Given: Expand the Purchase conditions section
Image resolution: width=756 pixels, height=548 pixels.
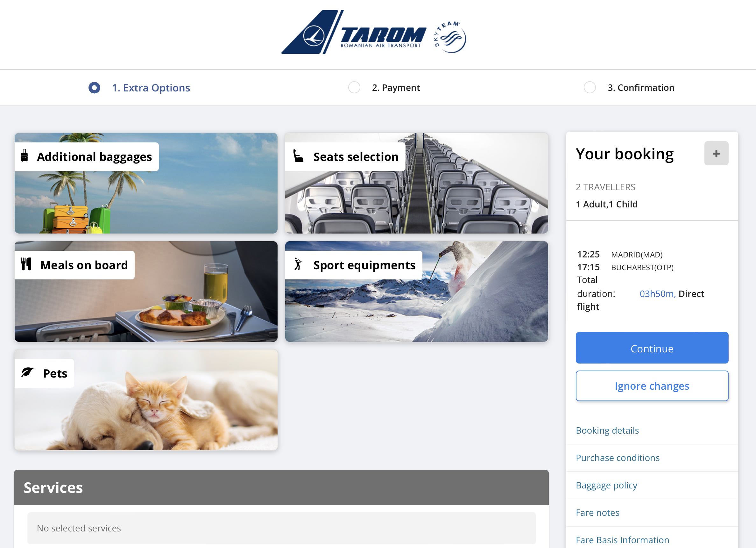Looking at the screenshot, I should 618,457.
